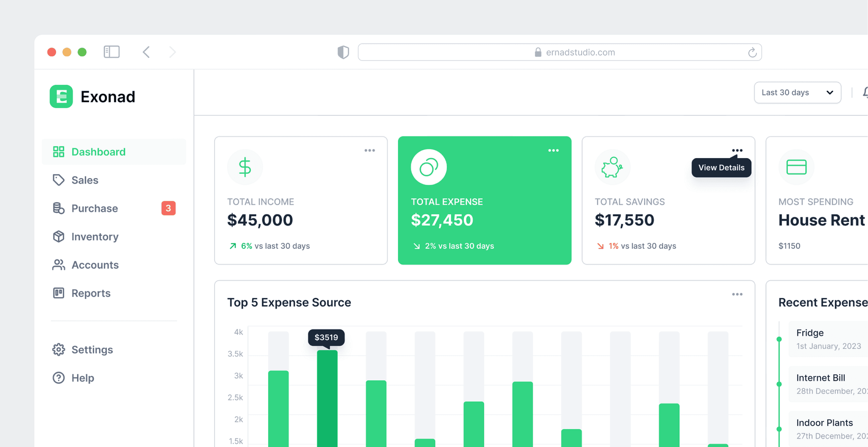
Task: Click the Top 5 Expense Source title
Action: tap(289, 302)
